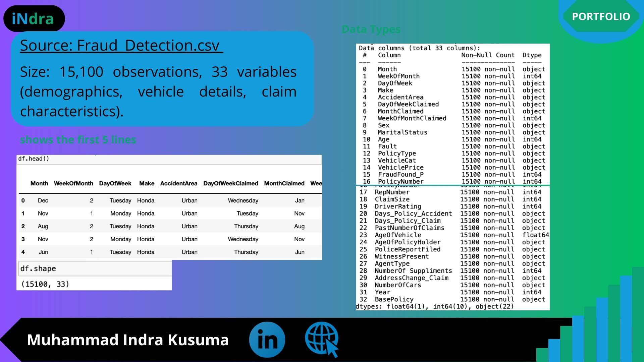644x362 pixels.
Task: Click the iNdra logo badge
Action: point(33,19)
